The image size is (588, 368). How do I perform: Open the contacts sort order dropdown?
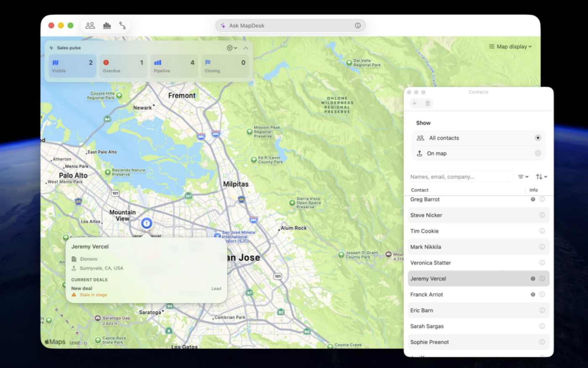(x=541, y=177)
